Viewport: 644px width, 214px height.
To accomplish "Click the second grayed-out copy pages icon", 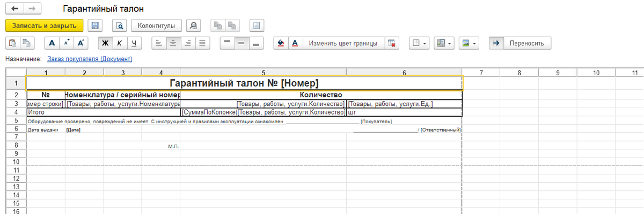I will pos(232,25).
